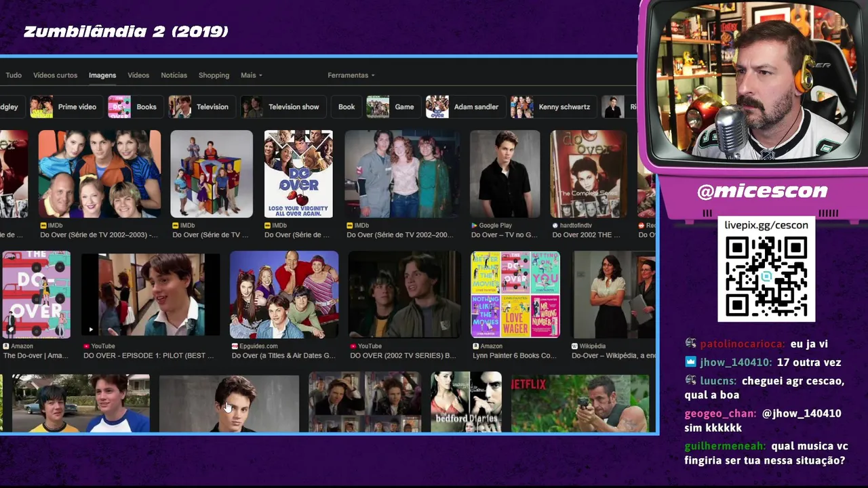
Task: Apply the Book filter chip
Action: pyautogui.click(x=347, y=107)
